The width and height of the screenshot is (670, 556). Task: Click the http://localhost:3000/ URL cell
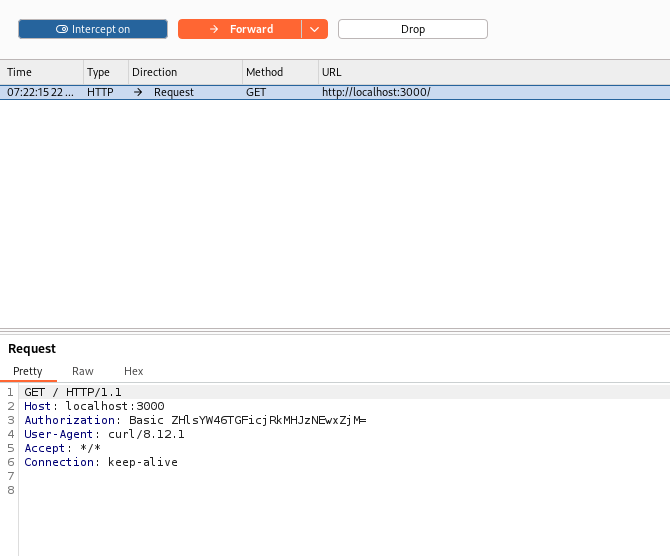tap(375, 92)
